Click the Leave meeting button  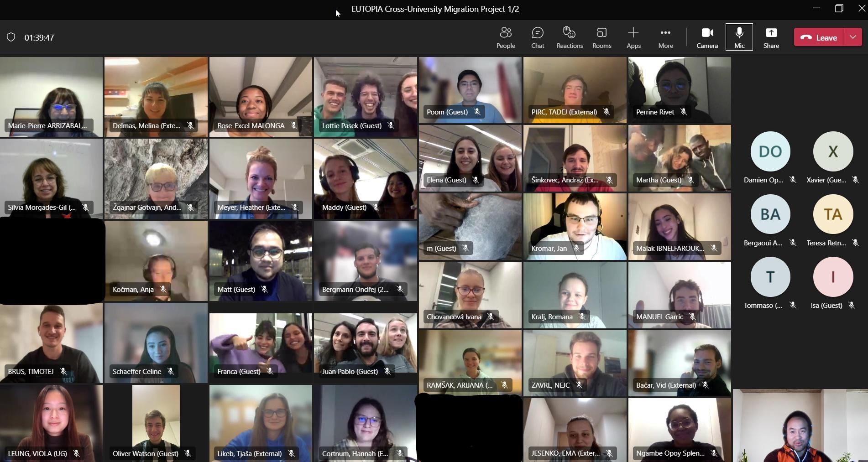[819, 37]
